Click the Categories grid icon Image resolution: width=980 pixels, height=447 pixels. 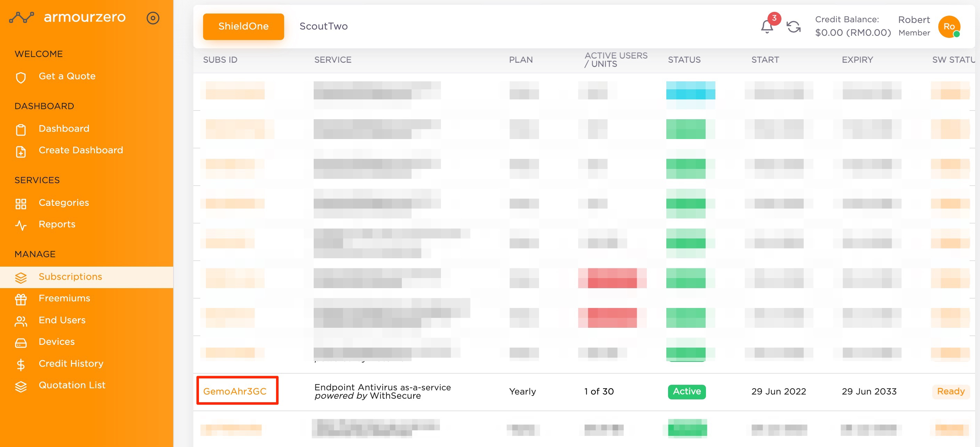21,204
